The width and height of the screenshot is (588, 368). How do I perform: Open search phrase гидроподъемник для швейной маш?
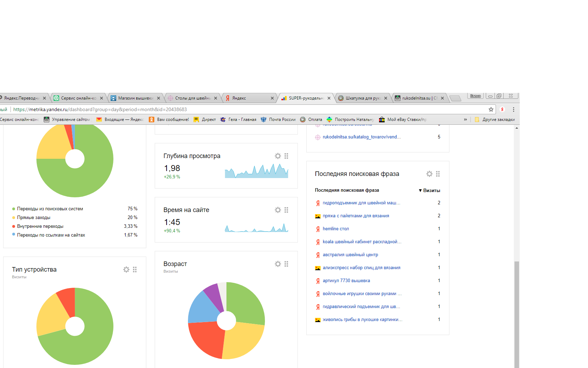(362, 203)
